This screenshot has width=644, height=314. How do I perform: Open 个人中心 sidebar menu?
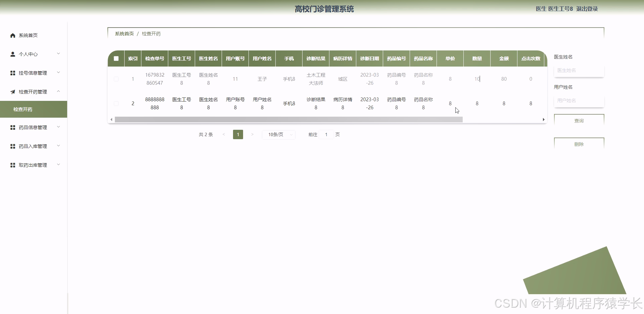34,54
